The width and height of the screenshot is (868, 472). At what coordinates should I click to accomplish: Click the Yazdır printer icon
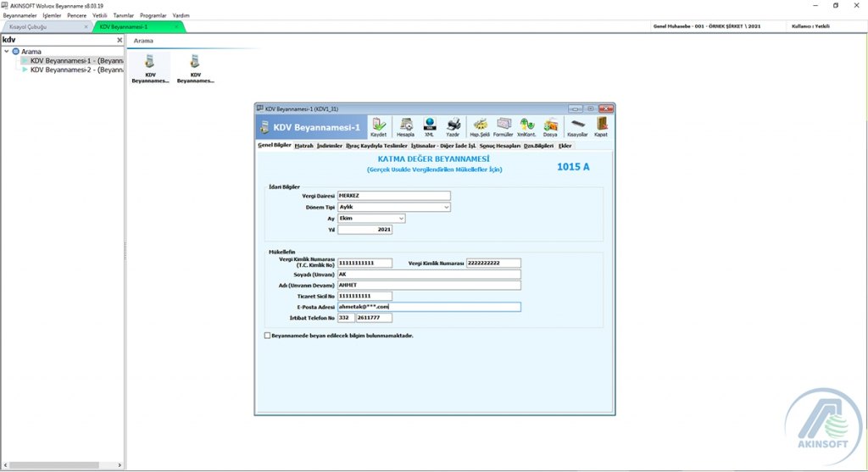[453, 127]
